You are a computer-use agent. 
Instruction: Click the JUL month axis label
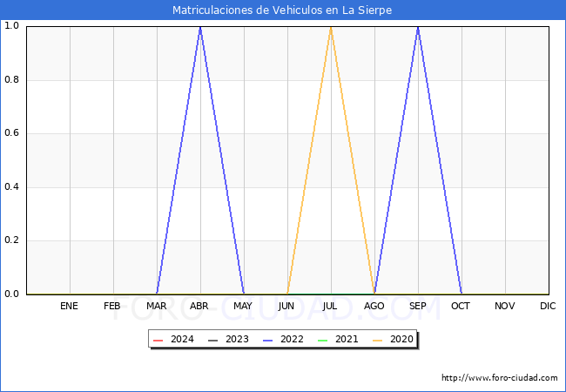(x=330, y=306)
